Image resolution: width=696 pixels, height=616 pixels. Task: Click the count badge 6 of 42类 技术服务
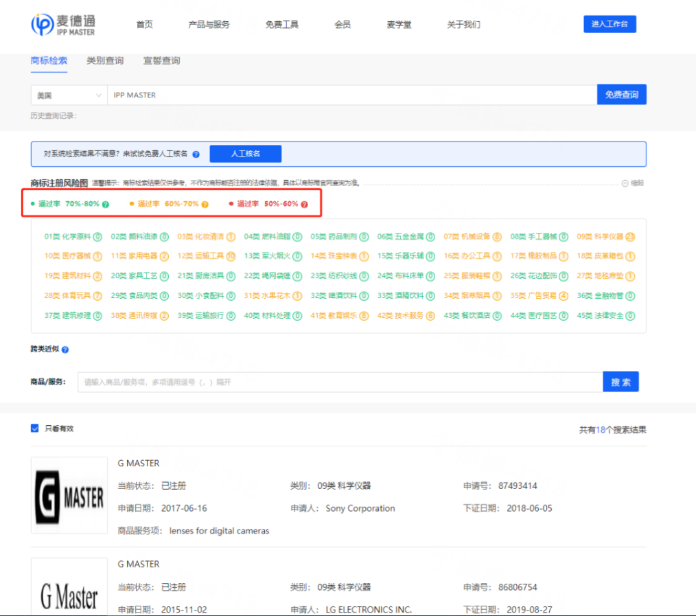(430, 316)
